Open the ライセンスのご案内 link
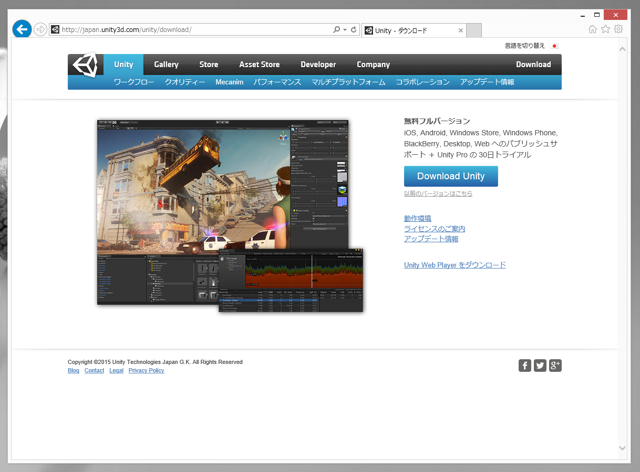This screenshot has height=472, width=640. (434, 229)
